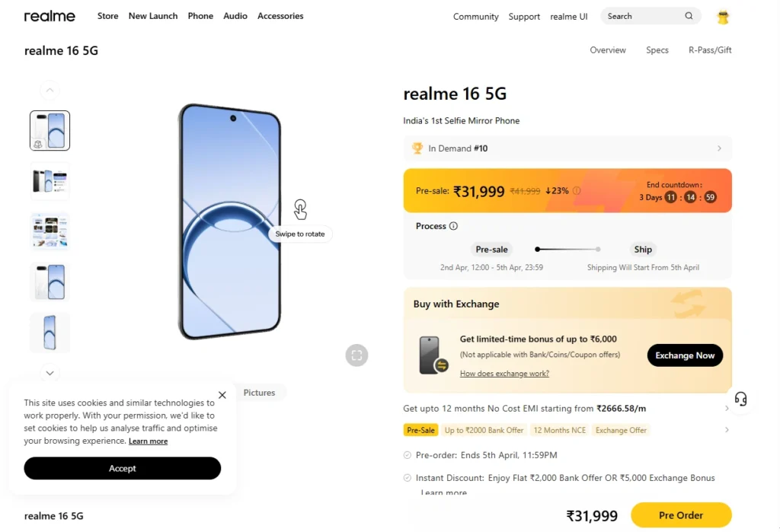Open the account avatar icon top right
The height and width of the screenshot is (532, 780).
722,16
